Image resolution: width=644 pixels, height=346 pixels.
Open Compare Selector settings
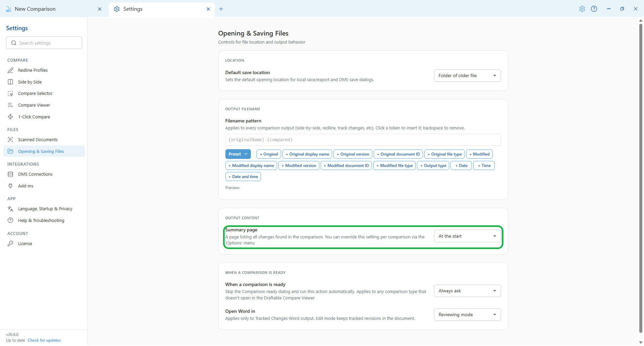[44, 94]
